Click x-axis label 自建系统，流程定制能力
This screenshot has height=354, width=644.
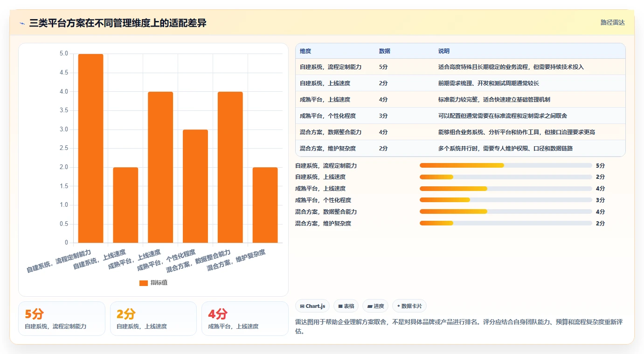point(59,261)
